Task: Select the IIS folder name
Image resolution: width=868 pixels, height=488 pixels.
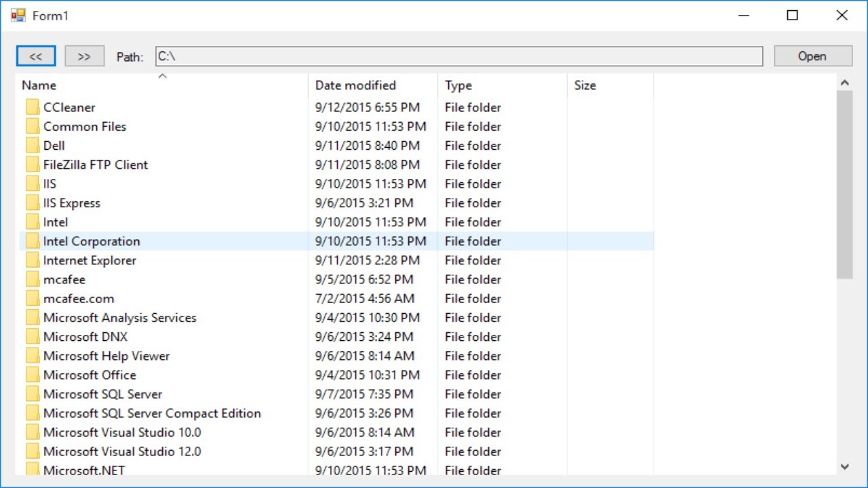Action: point(50,184)
